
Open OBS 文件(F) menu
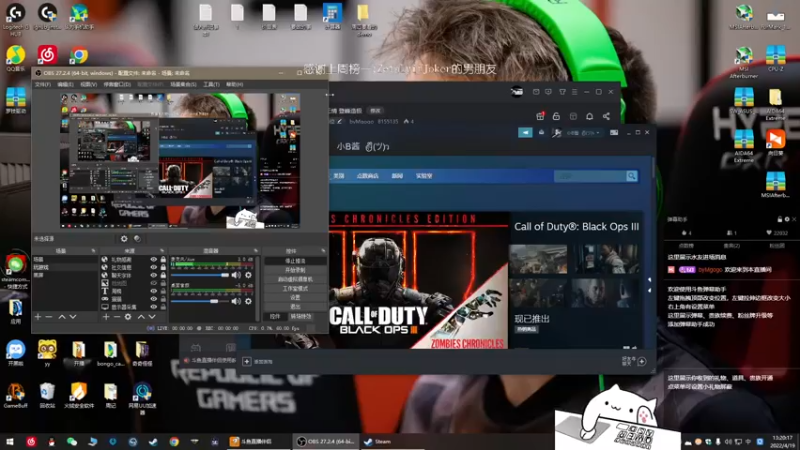43,84
